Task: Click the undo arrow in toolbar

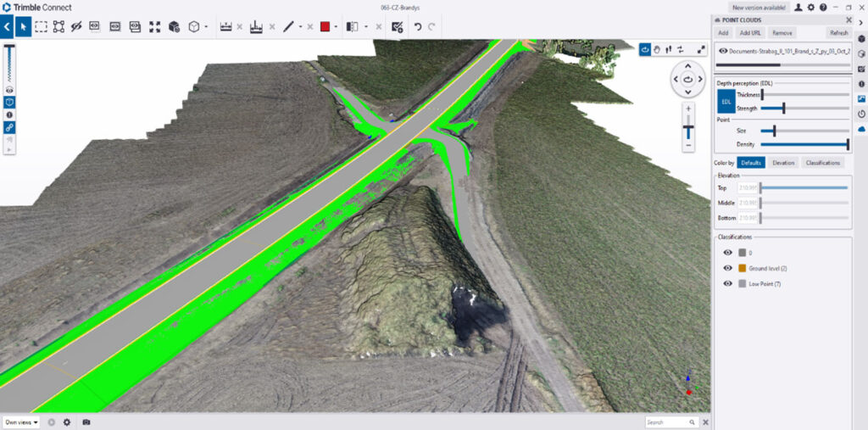Action: coord(417,26)
